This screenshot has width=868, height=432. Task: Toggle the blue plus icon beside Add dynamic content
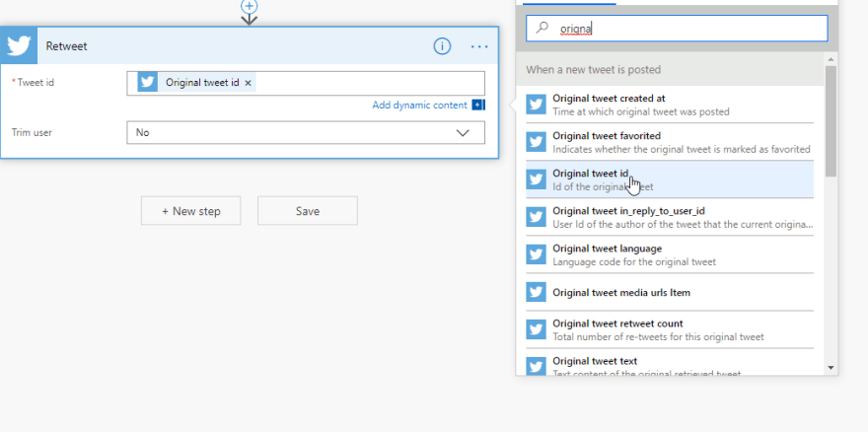(477, 106)
